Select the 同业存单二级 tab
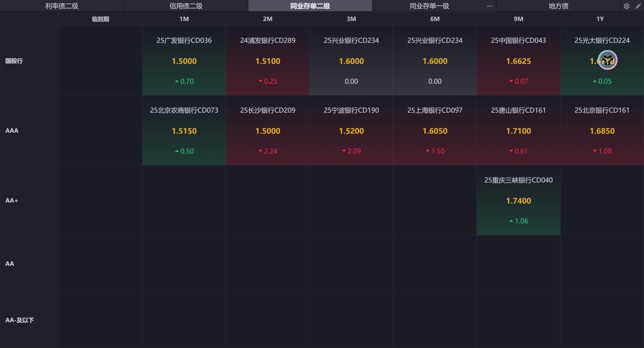This screenshot has width=644, height=348. 310,6
